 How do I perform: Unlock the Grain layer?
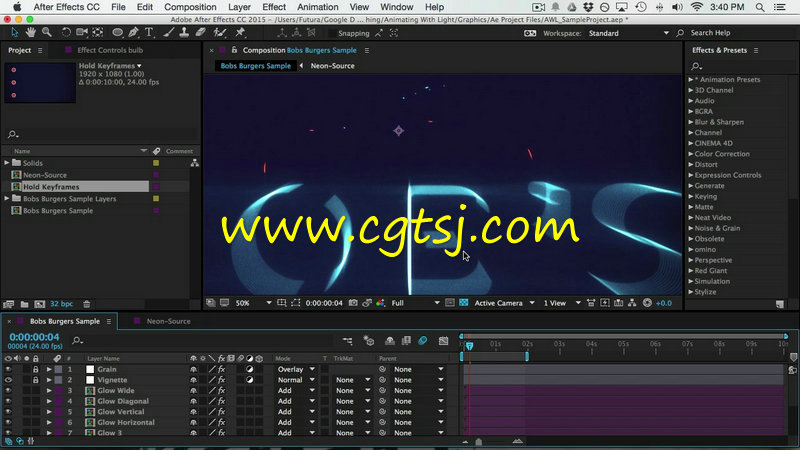(x=36, y=369)
